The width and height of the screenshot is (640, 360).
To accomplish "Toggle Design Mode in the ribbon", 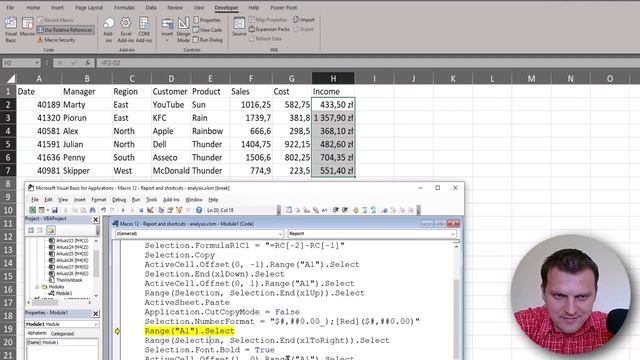I will pyautogui.click(x=183, y=29).
